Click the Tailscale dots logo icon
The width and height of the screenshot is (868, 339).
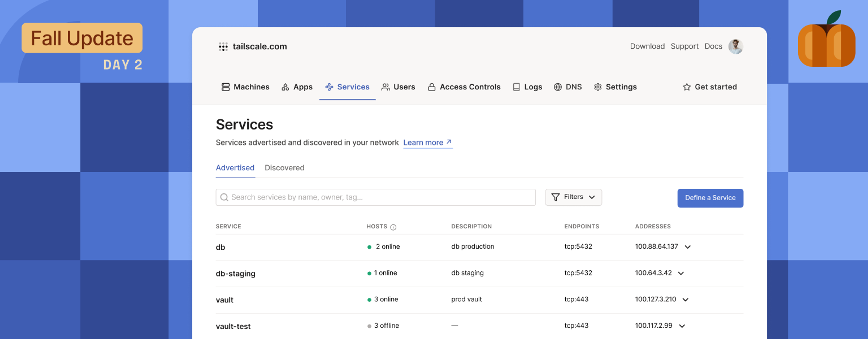tap(223, 47)
